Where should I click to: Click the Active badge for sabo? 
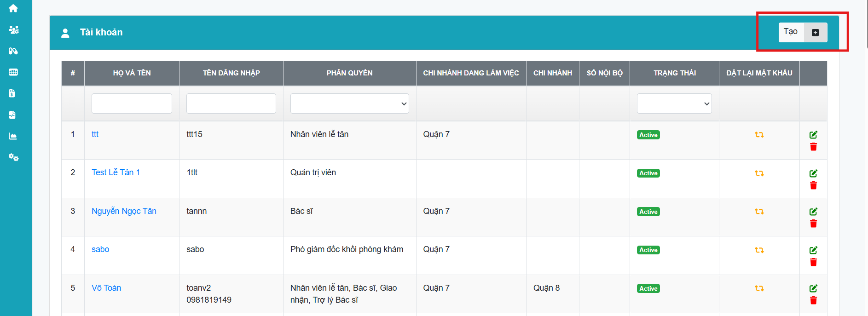pyautogui.click(x=648, y=250)
